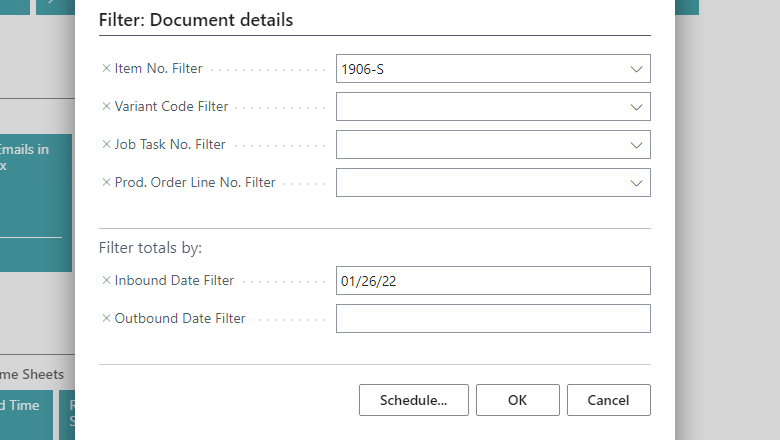780x440 pixels.
Task: Expand the Job Task No. Filter dropdown
Action: coord(636,145)
